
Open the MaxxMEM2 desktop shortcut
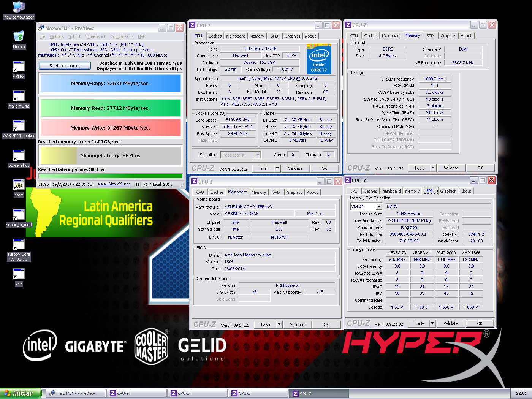pyautogui.click(x=19, y=100)
